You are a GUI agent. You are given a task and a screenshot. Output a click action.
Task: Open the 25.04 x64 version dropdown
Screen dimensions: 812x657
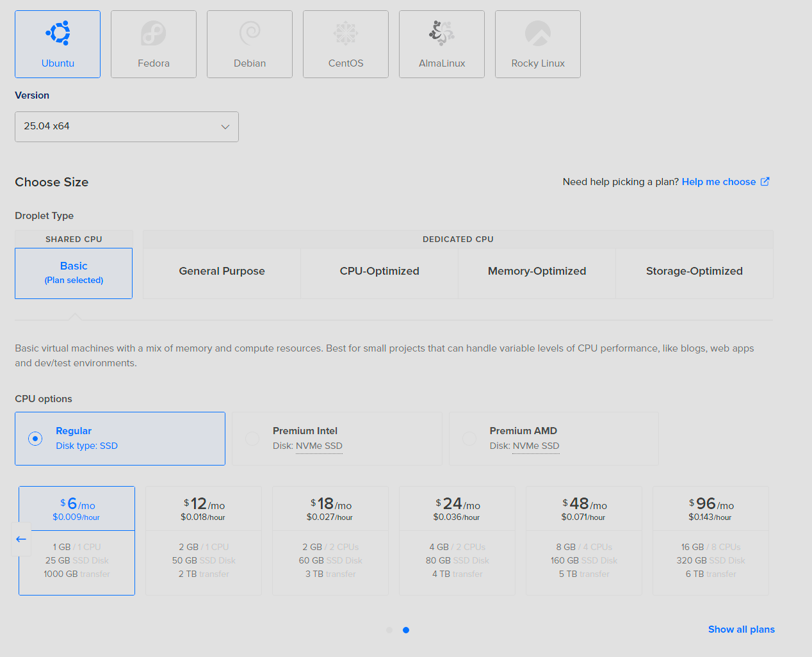[x=127, y=127]
